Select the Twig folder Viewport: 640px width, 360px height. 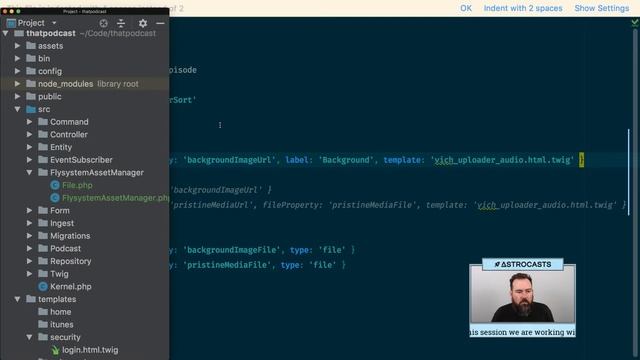coord(59,274)
